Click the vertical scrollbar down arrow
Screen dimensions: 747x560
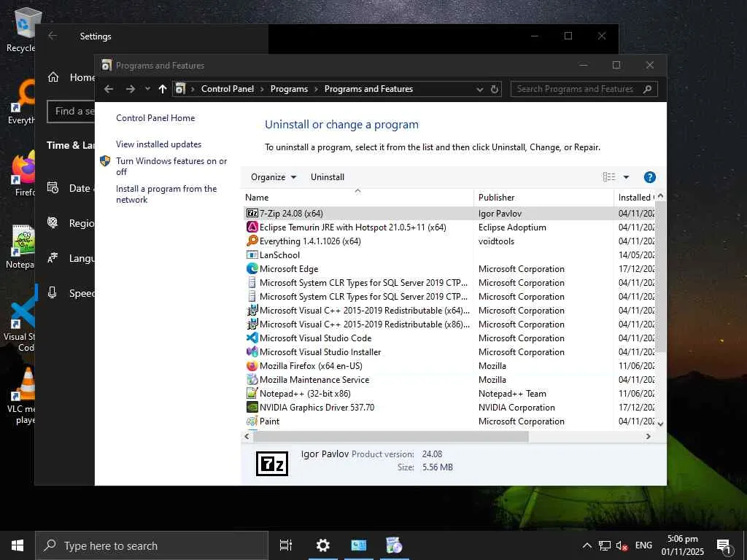660,424
